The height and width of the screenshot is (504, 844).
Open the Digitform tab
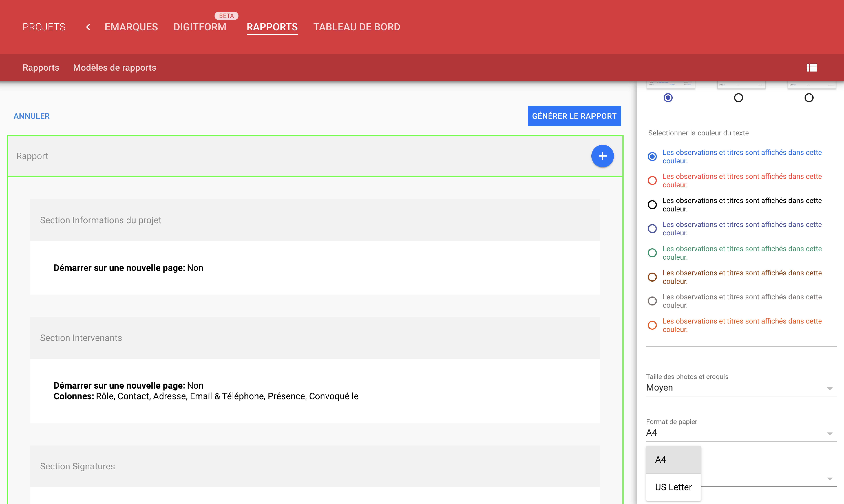(x=200, y=27)
